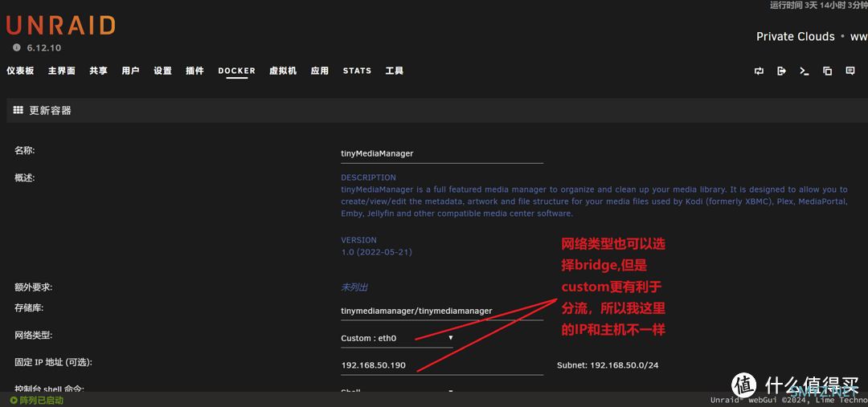Open the 仪表板 dashboard tab
Image resolution: width=868 pixels, height=407 pixels.
[20, 71]
